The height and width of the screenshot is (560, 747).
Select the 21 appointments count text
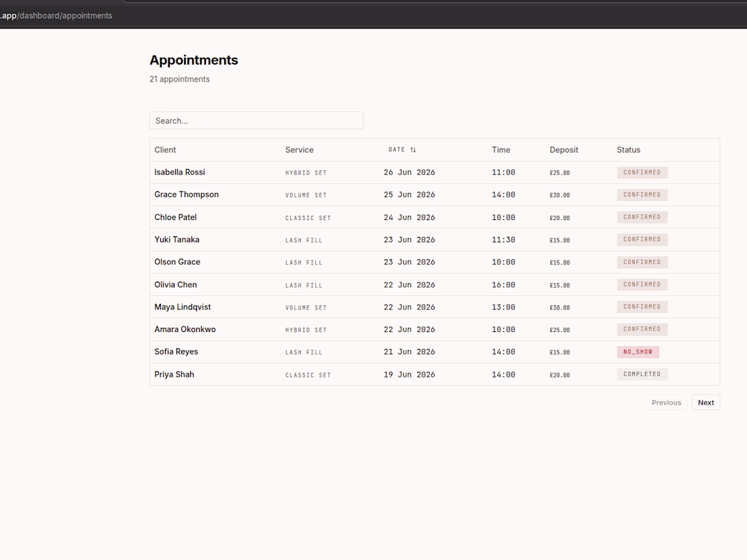(x=179, y=79)
